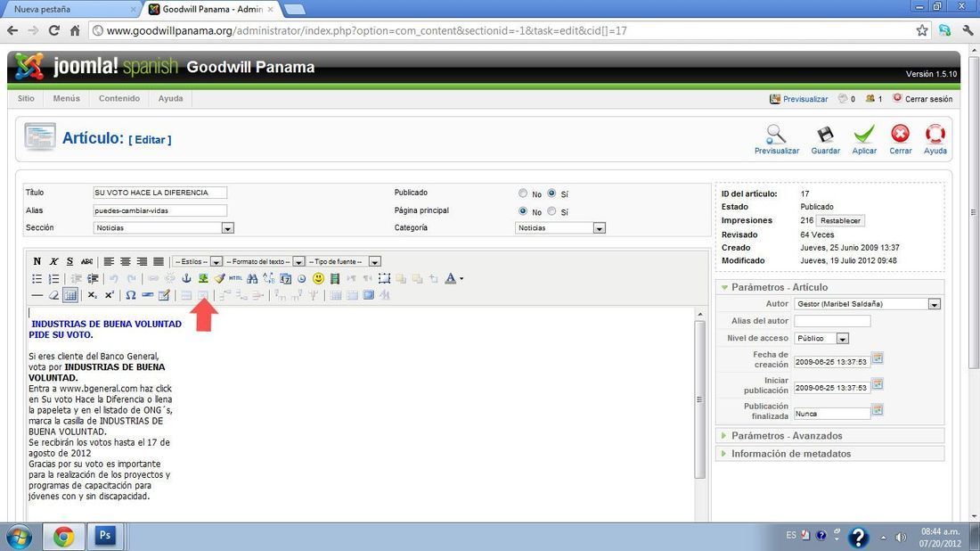Open the Ayuda menu
The image size is (980, 551).
[x=171, y=98]
